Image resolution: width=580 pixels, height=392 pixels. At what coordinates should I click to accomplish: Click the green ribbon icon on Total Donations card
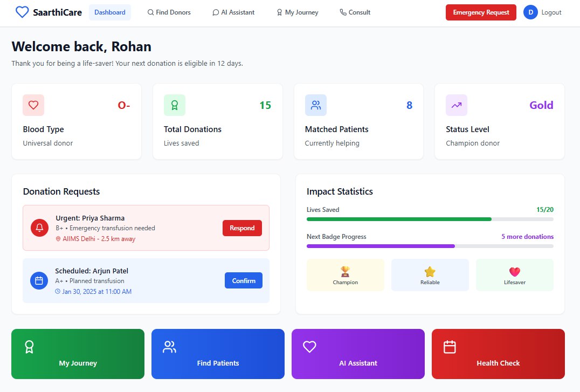175,105
